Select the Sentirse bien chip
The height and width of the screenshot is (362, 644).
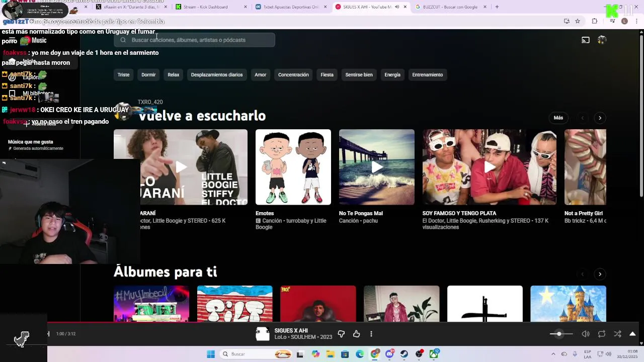[x=359, y=75]
